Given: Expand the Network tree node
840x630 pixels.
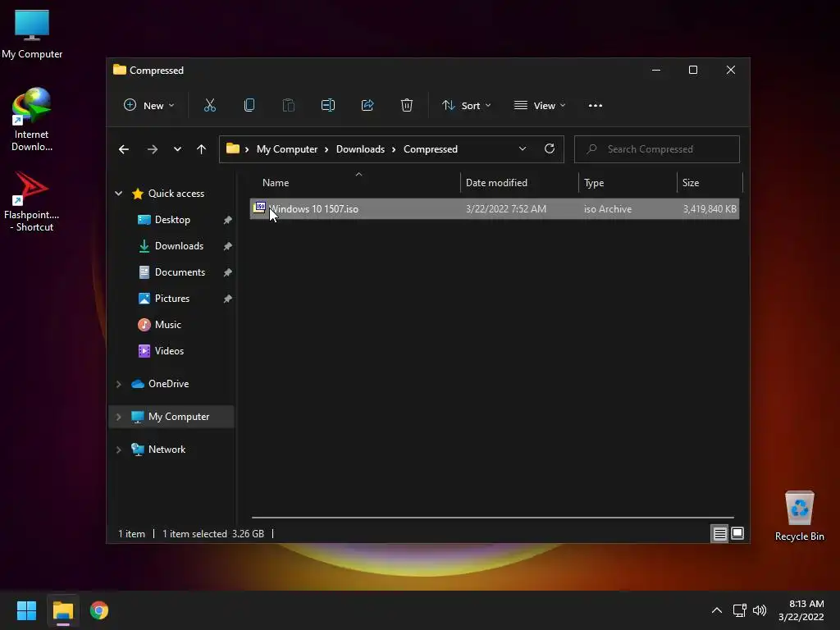Looking at the screenshot, I should (118, 450).
